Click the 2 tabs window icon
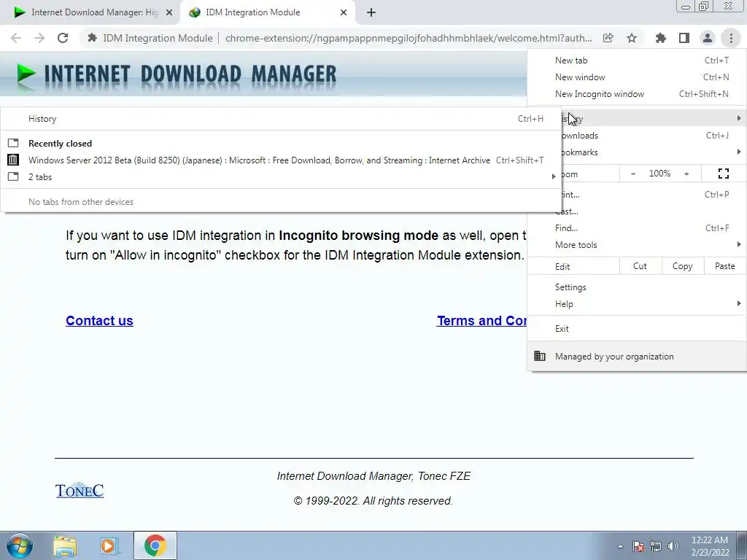747x560 pixels. pos(13,176)
